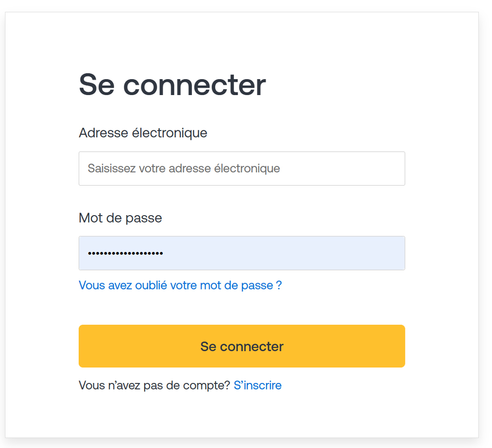
Task: Click the large "Se connecter" page heading
Action: 172,85
